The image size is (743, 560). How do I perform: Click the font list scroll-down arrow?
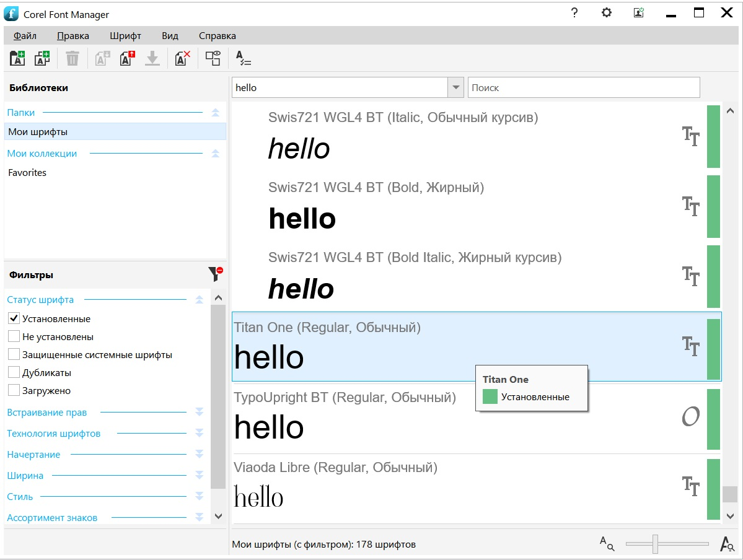click(730, 516)
